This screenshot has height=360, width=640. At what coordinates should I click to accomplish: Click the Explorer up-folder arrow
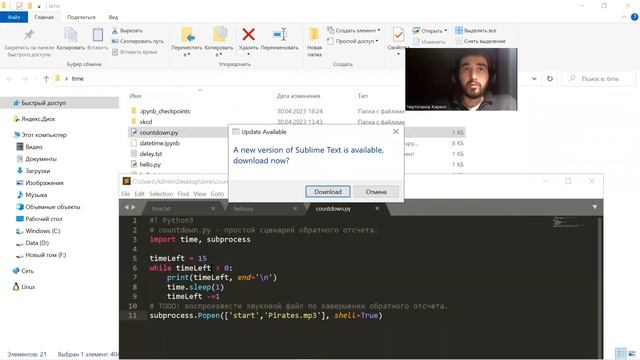pos(46,79)
